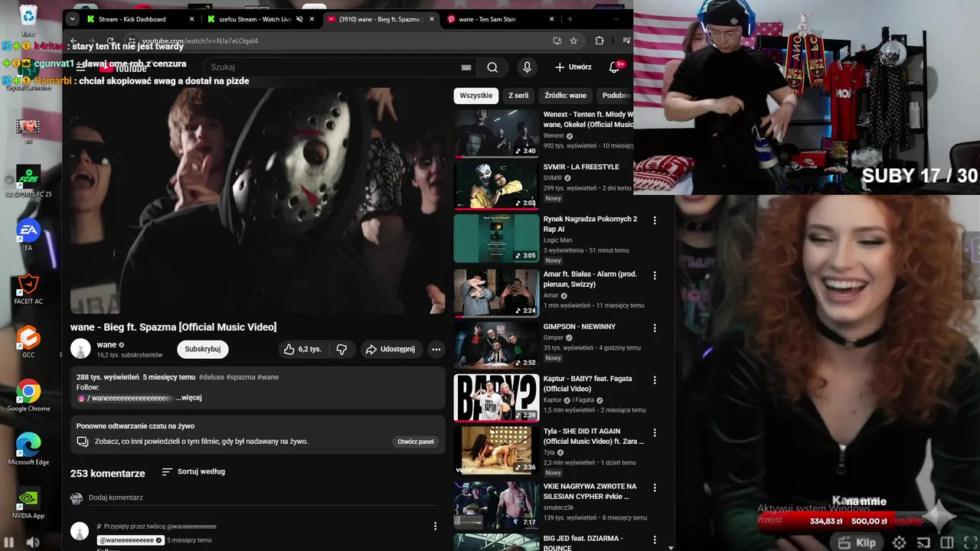Open the Utwórz create menu
Viewport: 980px width, 551px height.
click(x=573, y=67)
